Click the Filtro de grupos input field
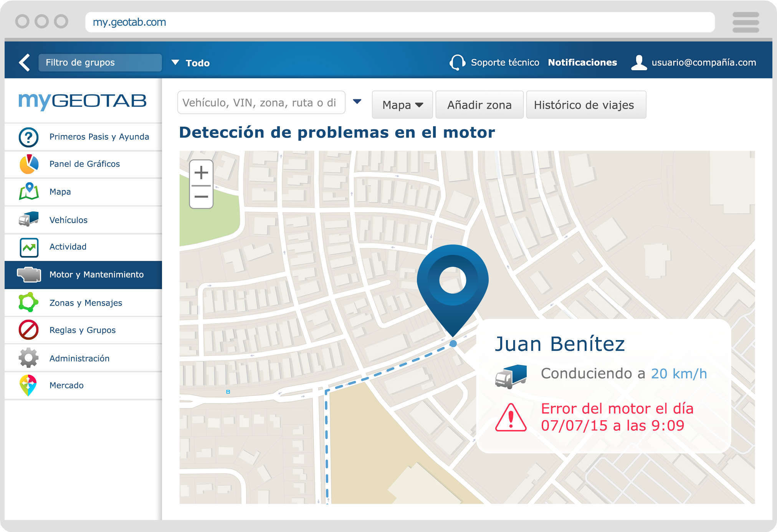777x532 pixels. (x=100, y=63)
